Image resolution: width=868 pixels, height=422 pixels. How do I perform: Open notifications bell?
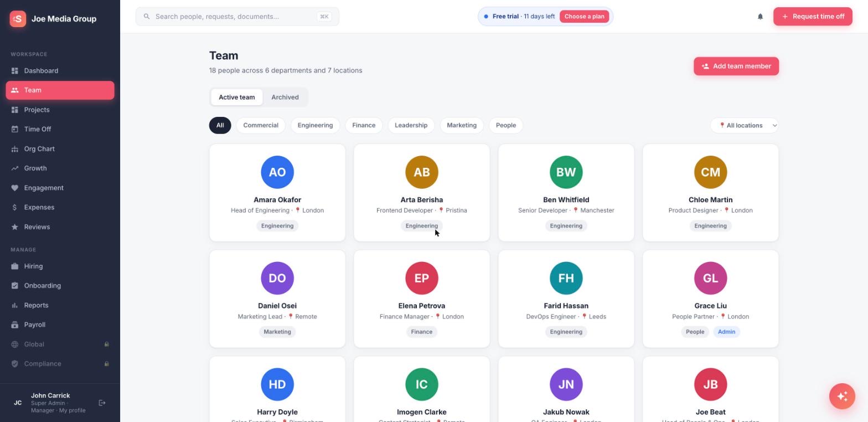(x=760, y=17)
